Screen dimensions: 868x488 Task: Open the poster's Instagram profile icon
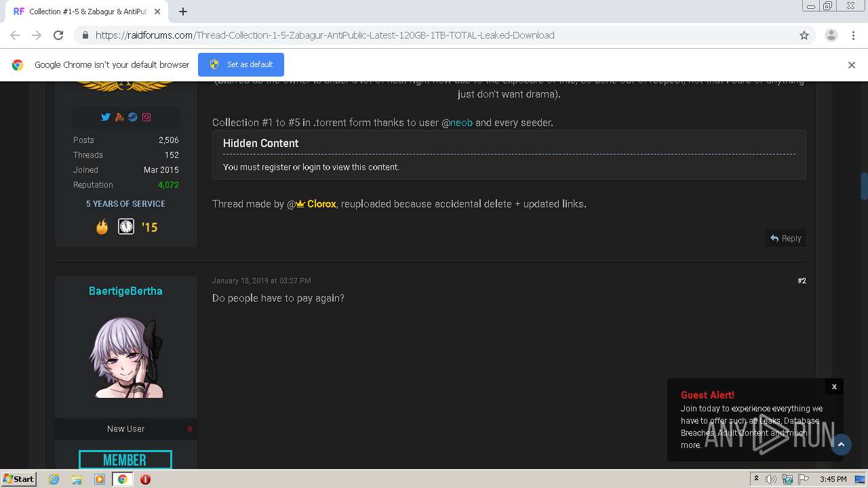pyautogui.click(x=146, y=117)
